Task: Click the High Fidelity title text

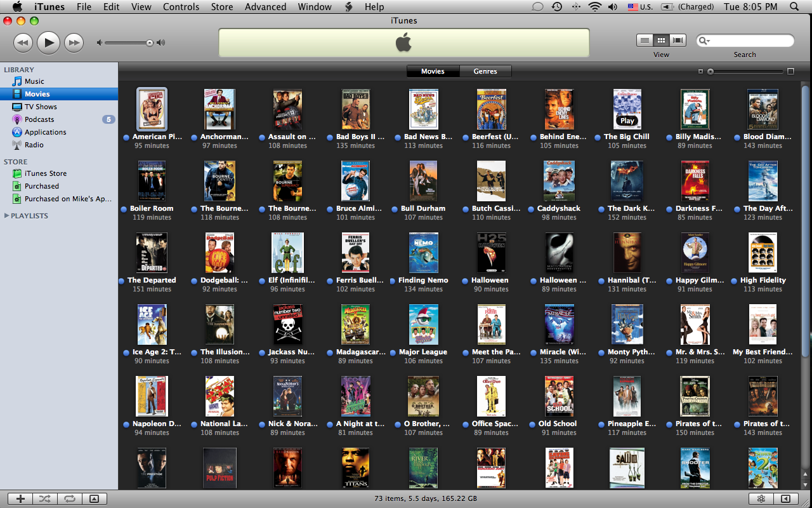Action: (763, 280)
